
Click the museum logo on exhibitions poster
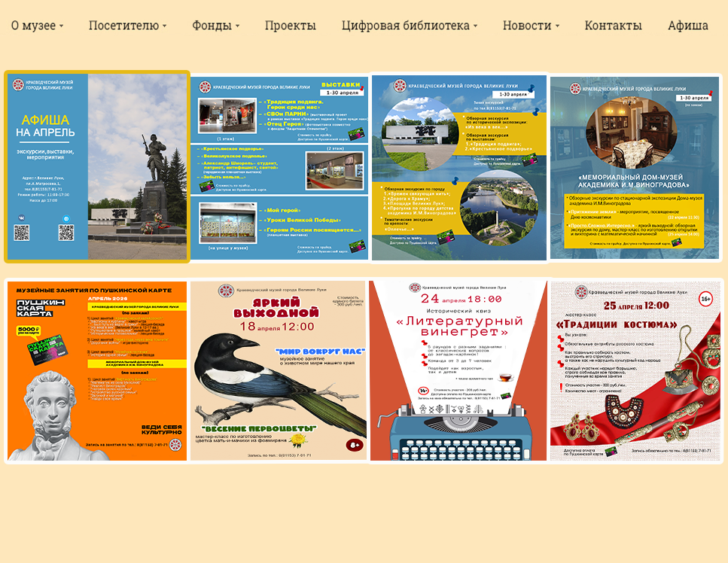[204, 87]
